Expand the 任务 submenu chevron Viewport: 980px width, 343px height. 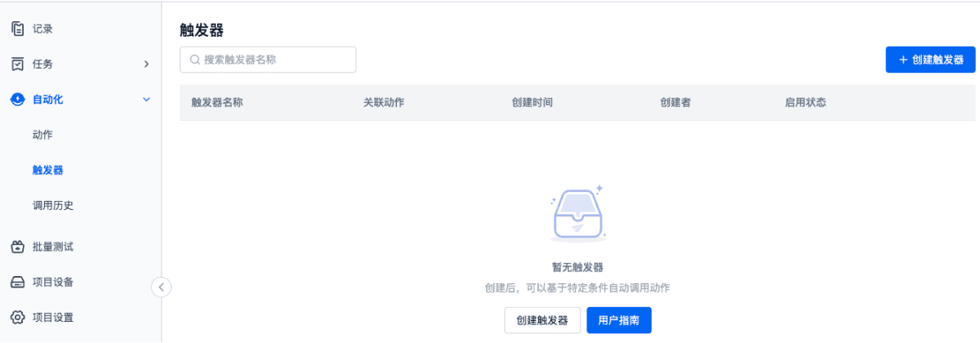(146, 64)
